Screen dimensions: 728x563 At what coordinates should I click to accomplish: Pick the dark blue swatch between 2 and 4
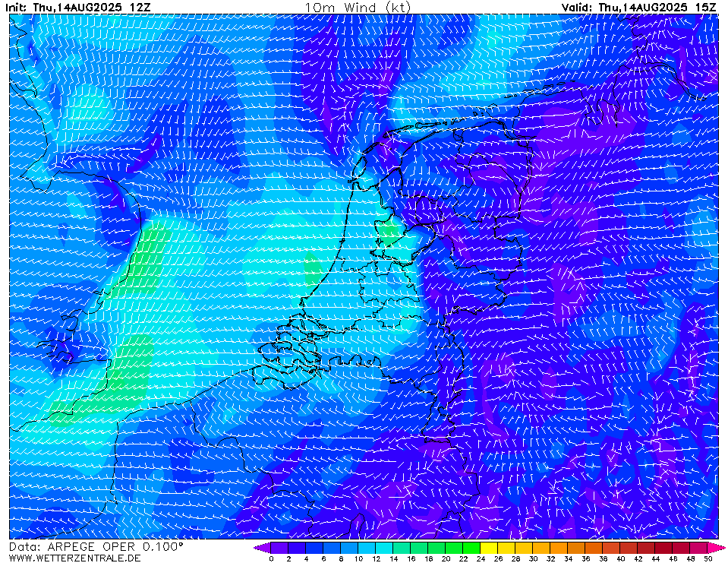pyautogui.click(x=297, y=548)
